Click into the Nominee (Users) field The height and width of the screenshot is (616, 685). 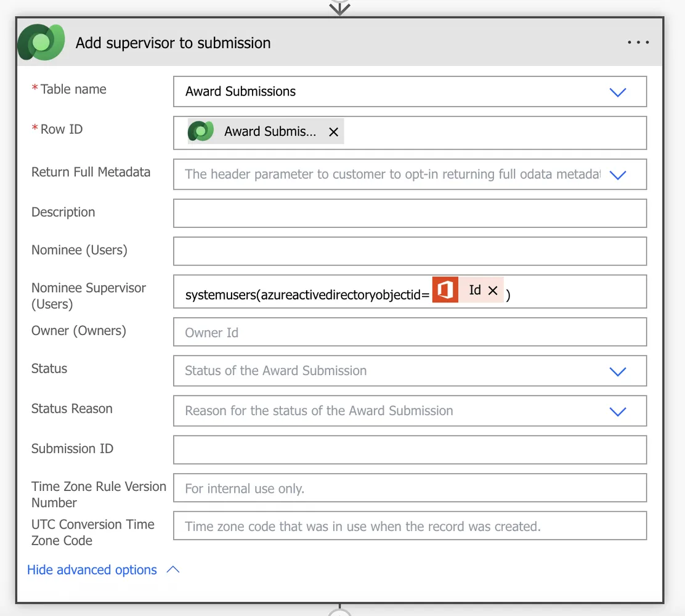click(410, 251)
